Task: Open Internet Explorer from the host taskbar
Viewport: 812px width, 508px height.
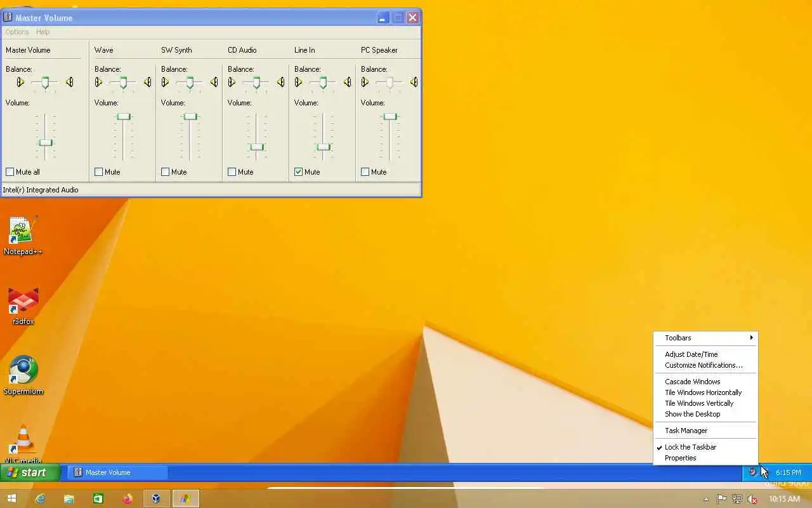Action: click(40, 498)
